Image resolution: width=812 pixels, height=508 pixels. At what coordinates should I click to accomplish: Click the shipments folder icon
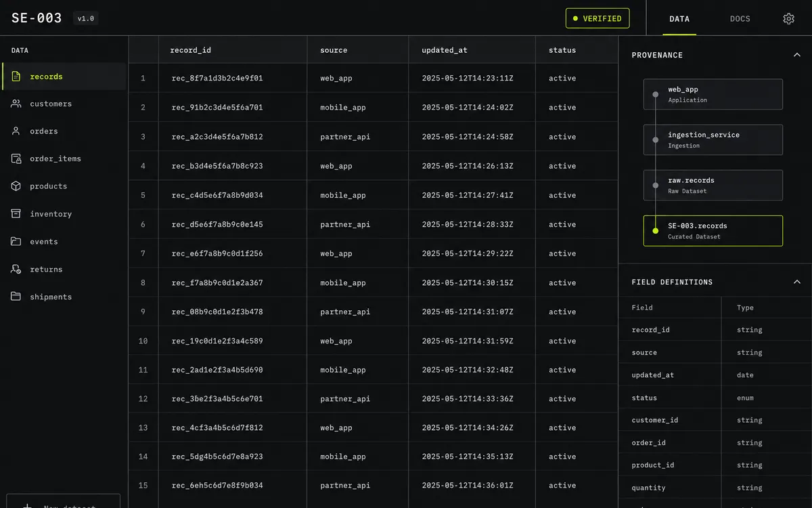point(16,297)
